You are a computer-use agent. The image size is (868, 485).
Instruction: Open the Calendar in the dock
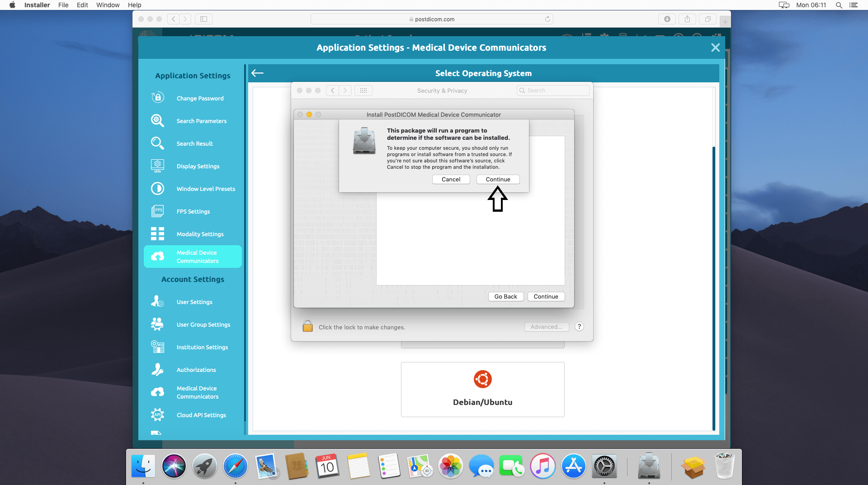coord(327,466)
